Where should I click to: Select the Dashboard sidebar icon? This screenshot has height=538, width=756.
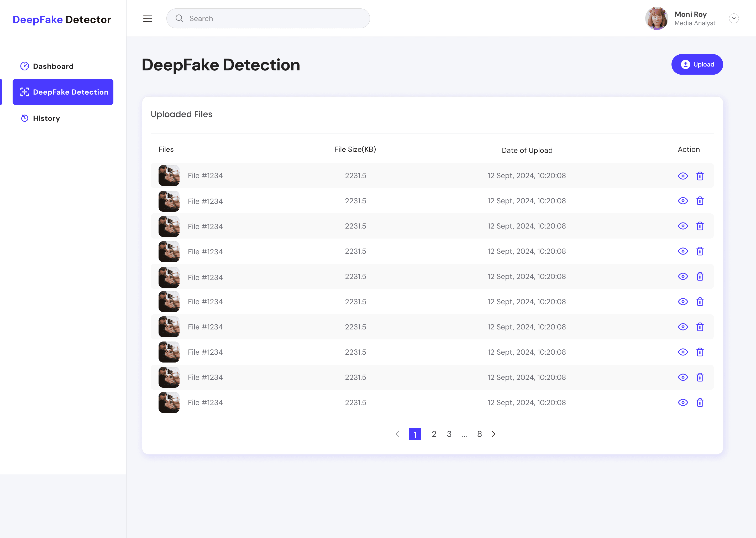tap(24, 66)
